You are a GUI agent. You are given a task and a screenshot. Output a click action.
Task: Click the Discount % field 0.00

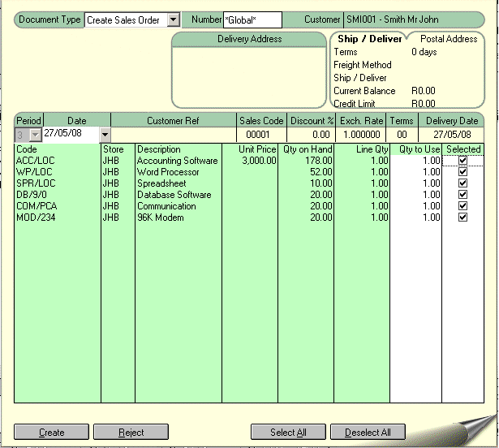point(312,135)
